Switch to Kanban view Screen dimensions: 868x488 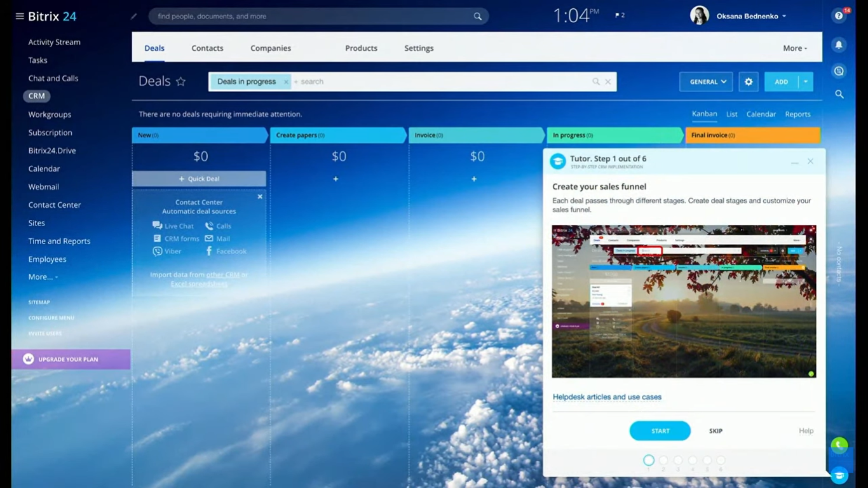pyautogui.click(x=704, y=114)
